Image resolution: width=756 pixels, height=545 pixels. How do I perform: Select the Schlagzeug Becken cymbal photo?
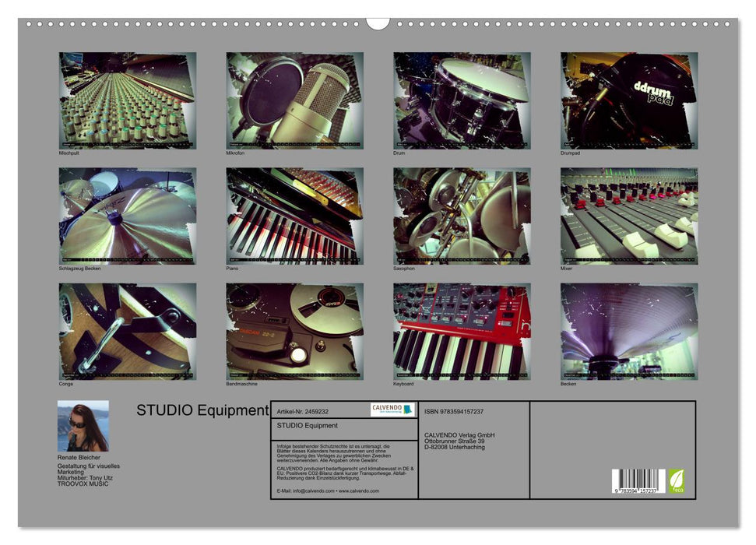127,216
